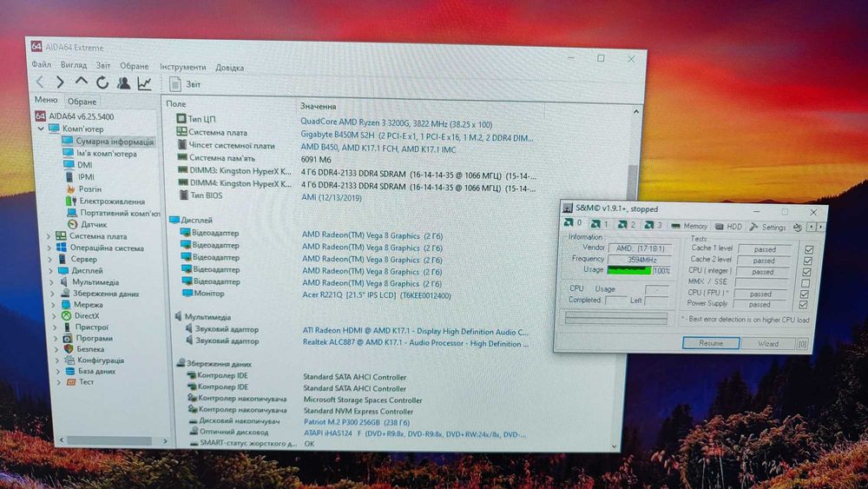The image size is (868, 489).
Task: Refresh the AIDA64 page
Action: (102, 83)
